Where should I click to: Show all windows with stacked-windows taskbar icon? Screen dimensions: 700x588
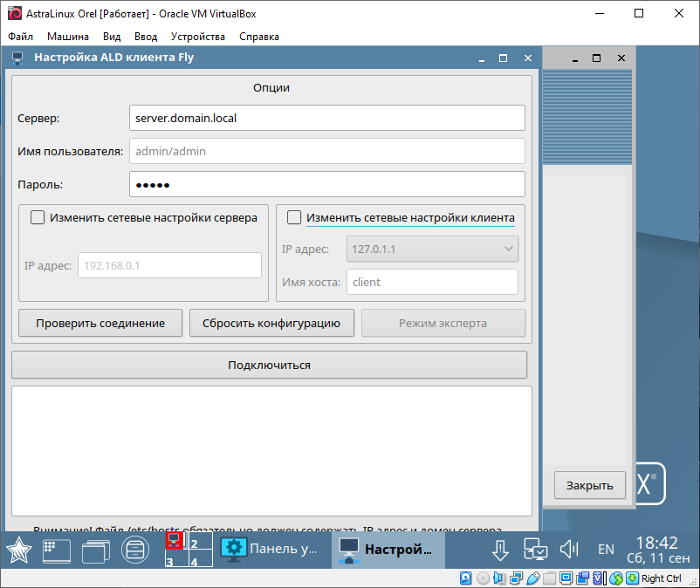96,551
